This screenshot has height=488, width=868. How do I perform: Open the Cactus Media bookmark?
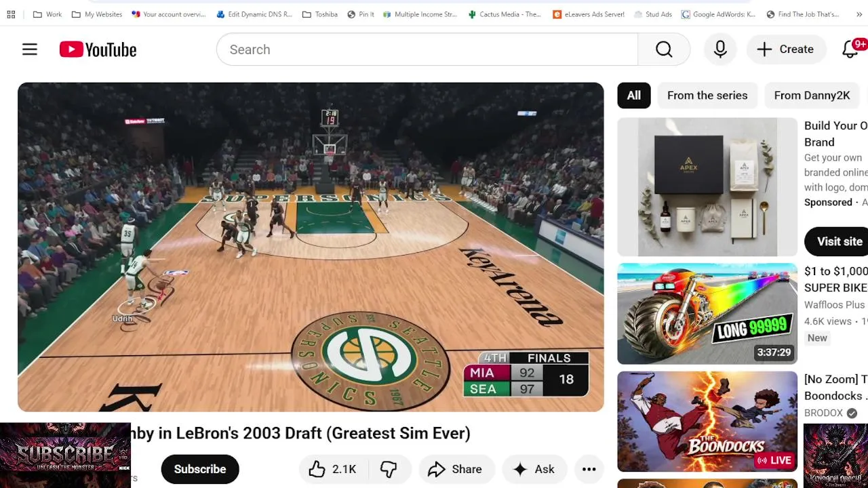(505, 14)
